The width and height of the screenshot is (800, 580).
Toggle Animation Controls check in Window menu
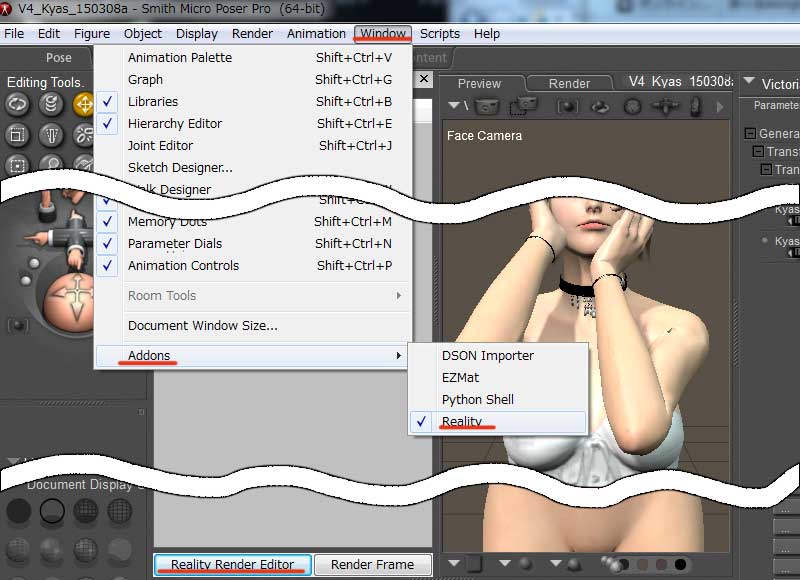107,265
